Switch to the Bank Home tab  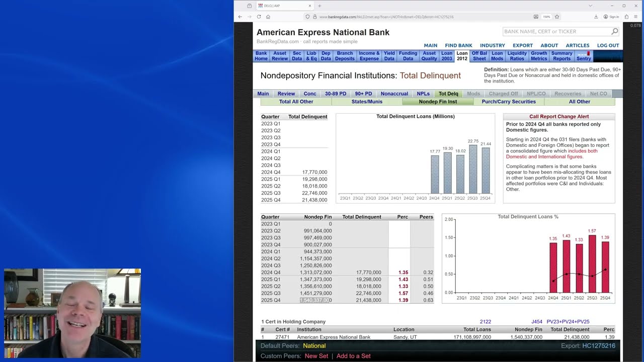coord(261,56)
